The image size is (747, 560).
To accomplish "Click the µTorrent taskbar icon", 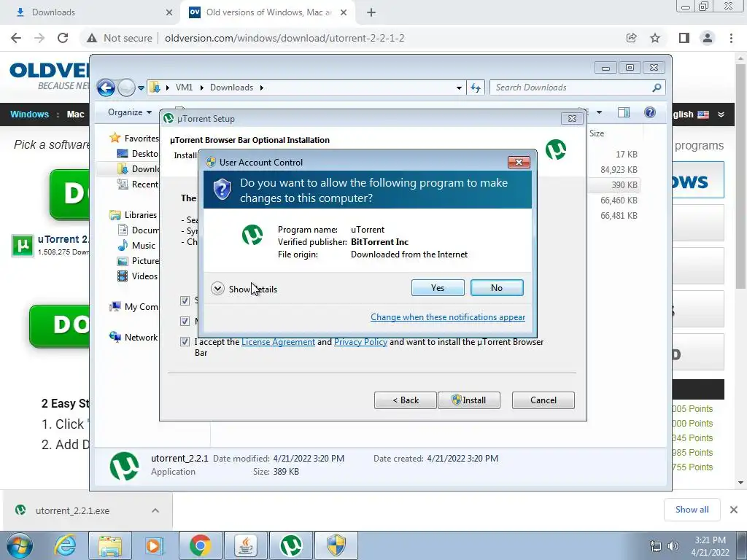I will (x=291, y=545).
